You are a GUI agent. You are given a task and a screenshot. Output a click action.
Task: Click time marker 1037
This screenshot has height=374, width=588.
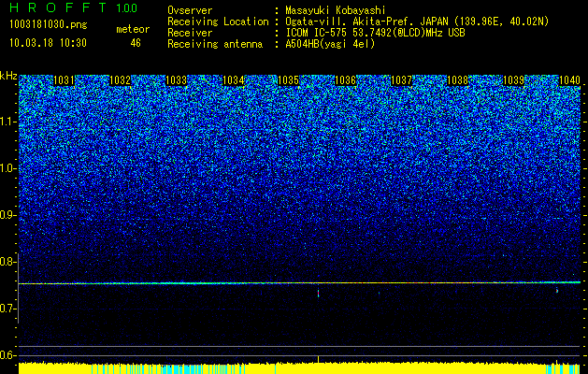[401, 79]
